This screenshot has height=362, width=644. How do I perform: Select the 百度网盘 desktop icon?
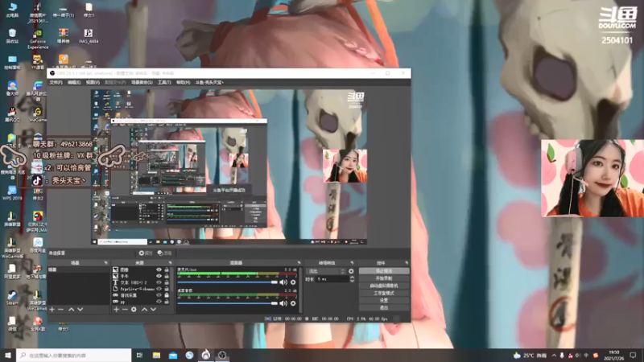pyautogui.click(x=38, y=245)
